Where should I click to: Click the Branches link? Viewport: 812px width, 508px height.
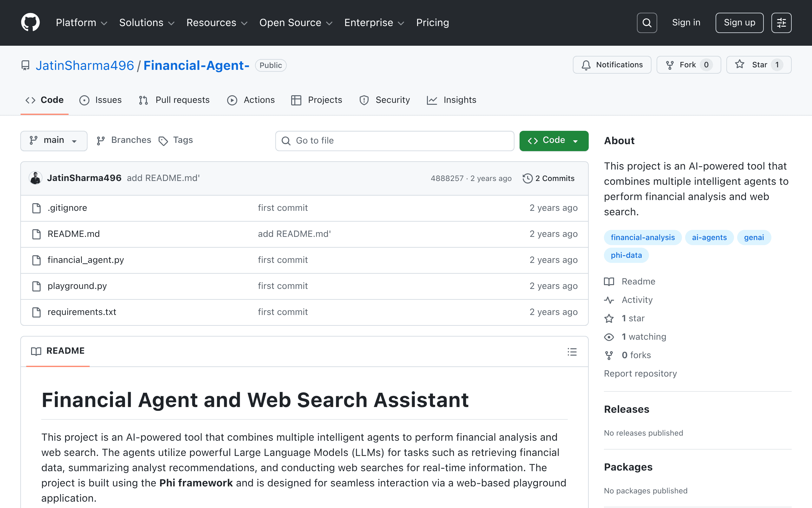pyautogui.click(x=124, y=140)
